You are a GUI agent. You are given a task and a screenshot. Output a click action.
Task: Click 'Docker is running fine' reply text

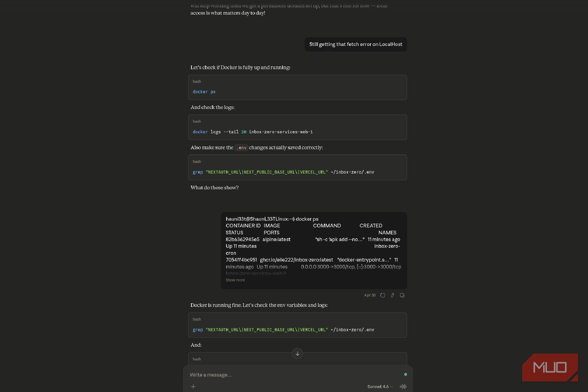[x=259, y=305]
